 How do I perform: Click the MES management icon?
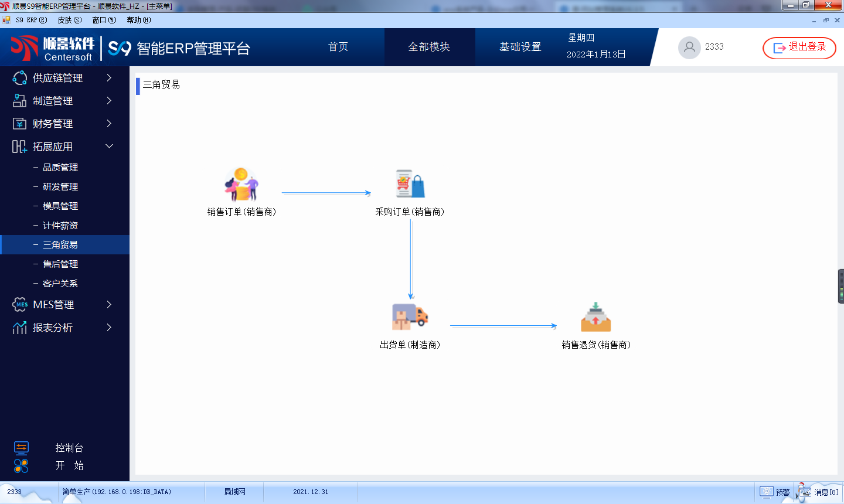[x=20, y=304]
